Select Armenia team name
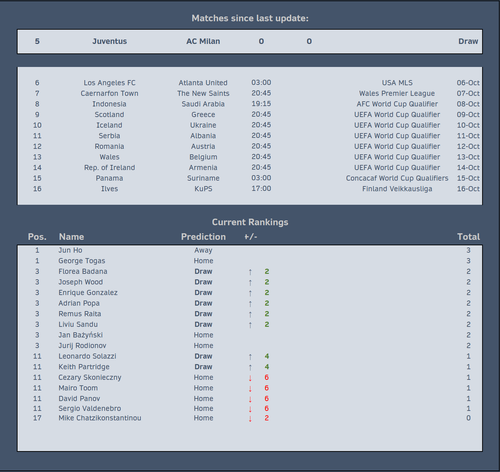Screen dimensions: 500x472 (x=203, y=168)
